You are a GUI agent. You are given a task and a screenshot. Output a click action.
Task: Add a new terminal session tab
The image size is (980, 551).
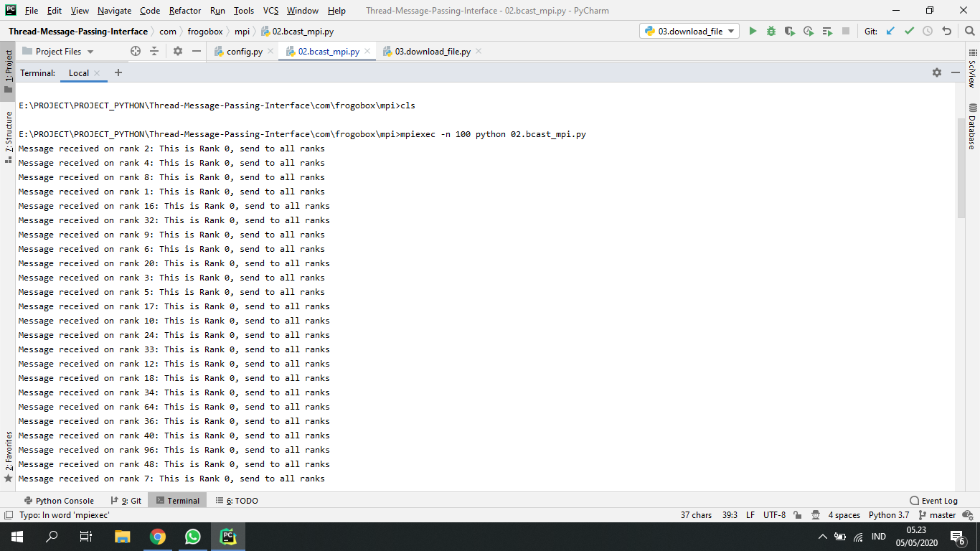[x=118, y=72]
